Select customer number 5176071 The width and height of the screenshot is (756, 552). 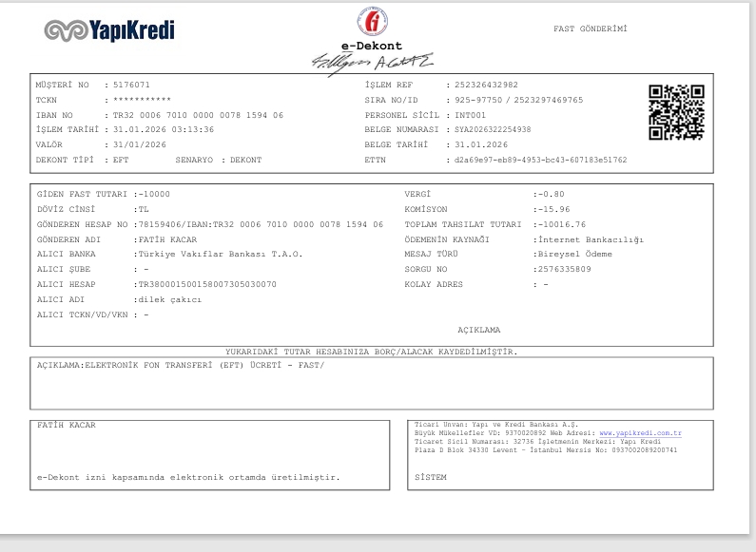pos(131,85)
